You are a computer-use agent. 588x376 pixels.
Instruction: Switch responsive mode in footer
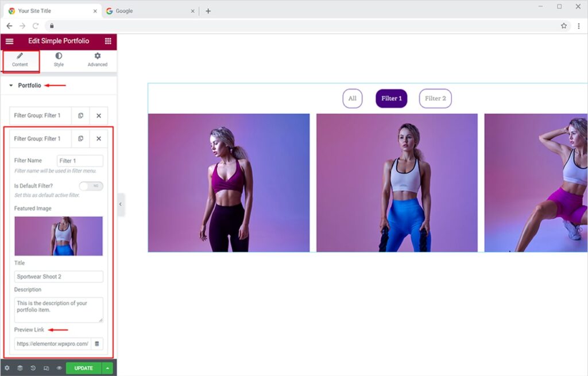point(46,368)
